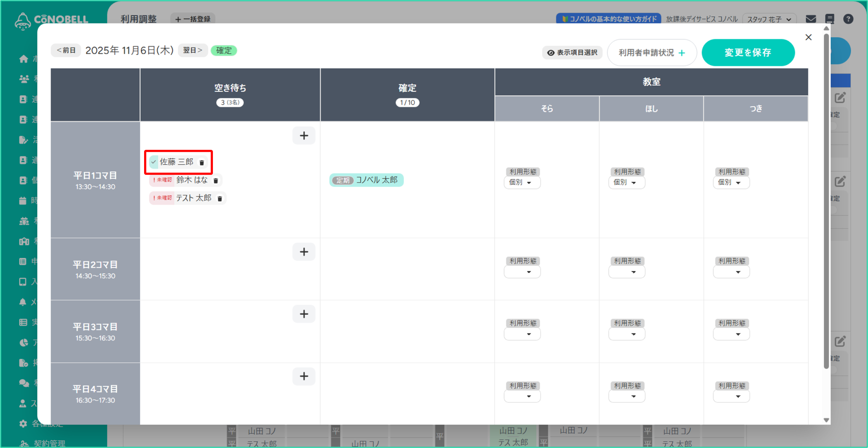
Task: Open the 利用者申請状況 panel
Action: 651,53
